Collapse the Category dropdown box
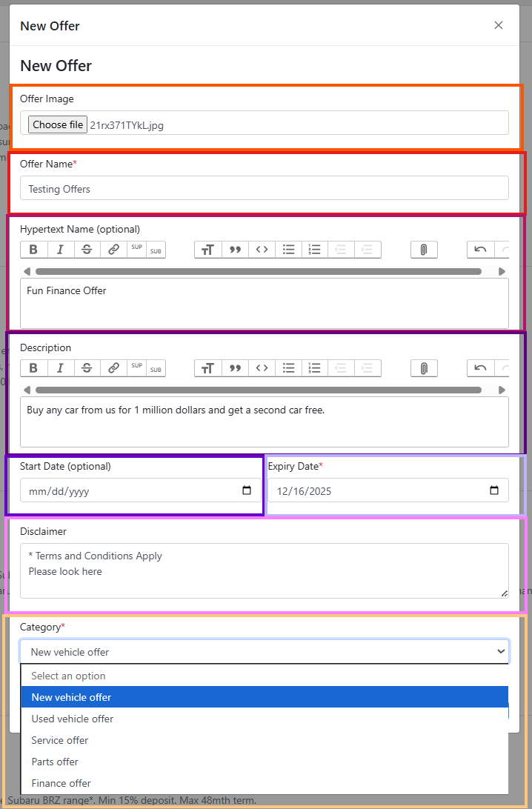This screenshot has height=809, width=532. pyautogui.click(x=264, y=652)
